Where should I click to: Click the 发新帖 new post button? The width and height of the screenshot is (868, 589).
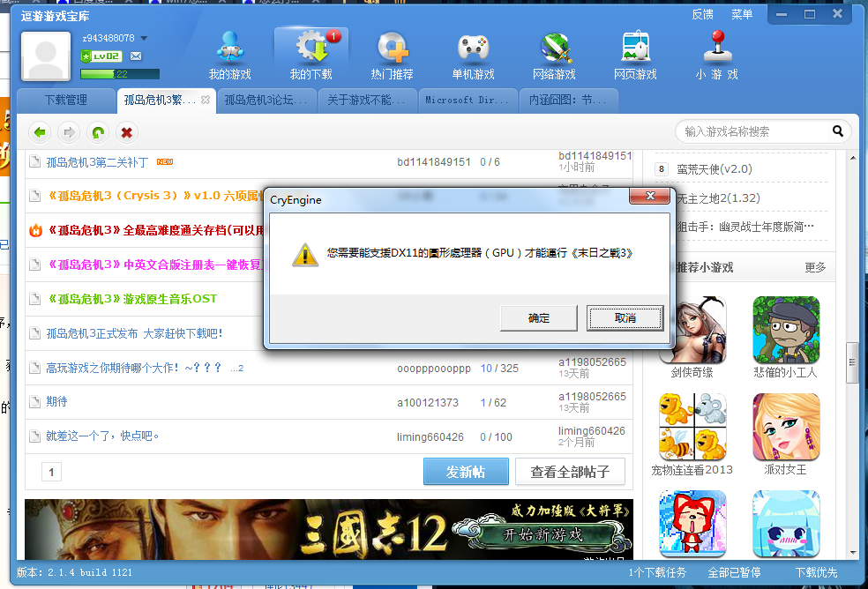(x=466, y=472)
